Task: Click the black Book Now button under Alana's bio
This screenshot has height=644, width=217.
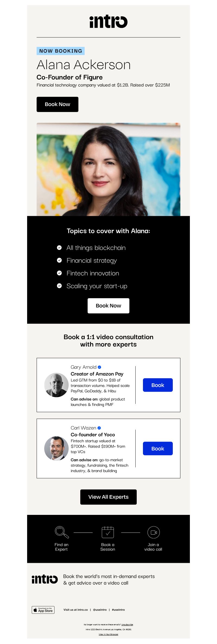Action: pyautogui.click(x=58, y=104)
